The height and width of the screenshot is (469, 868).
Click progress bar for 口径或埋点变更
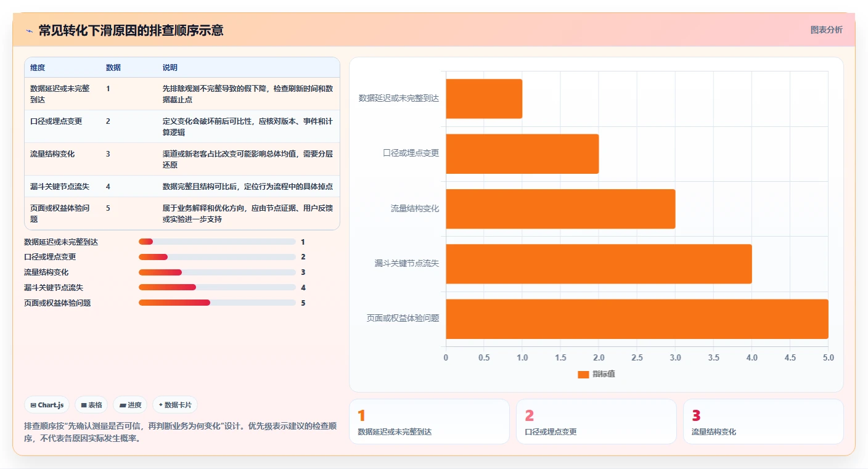217,257
